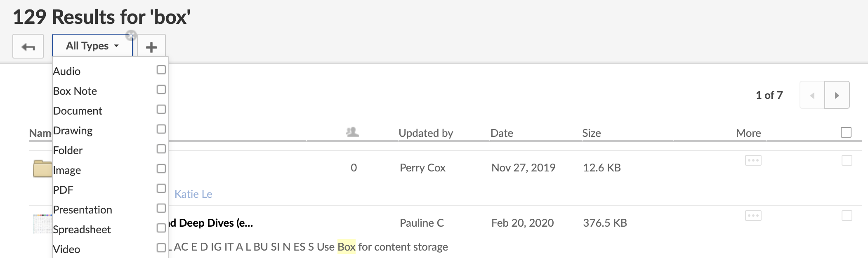
Task: Check the Audio type filter
Action: coord(161,70)
